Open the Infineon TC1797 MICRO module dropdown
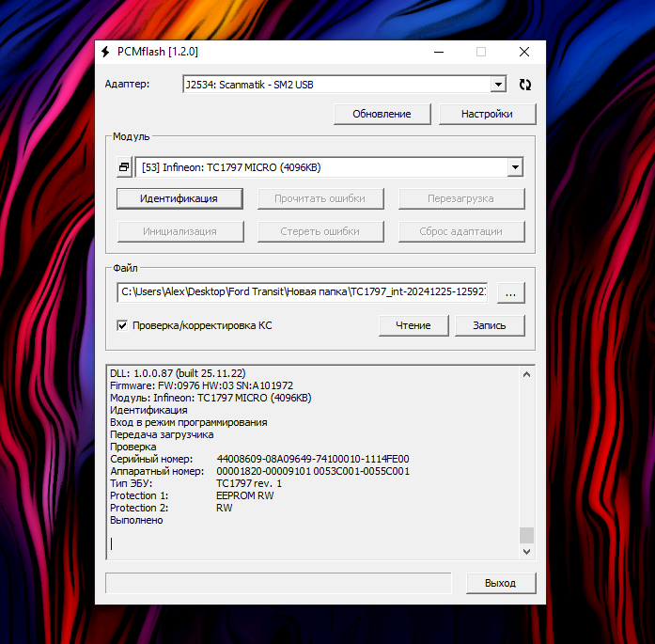This screenshot has width=655, height=644. [x=514, y=167]
